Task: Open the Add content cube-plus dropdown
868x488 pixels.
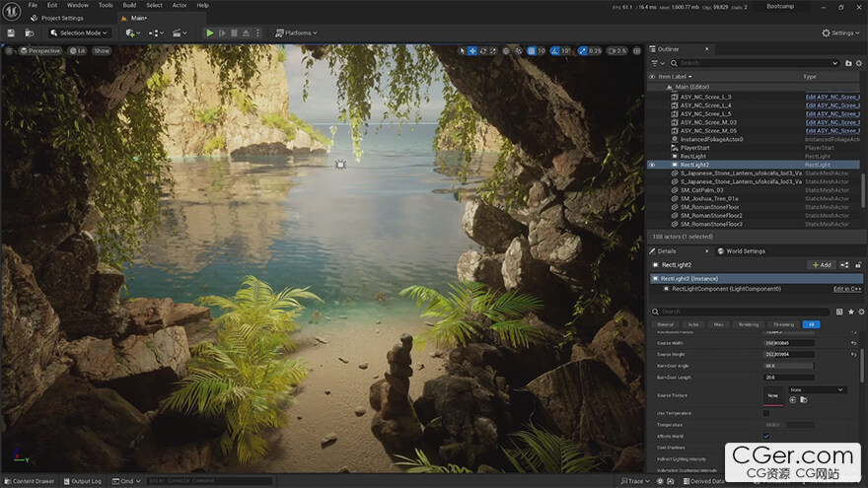Action: 133,34
